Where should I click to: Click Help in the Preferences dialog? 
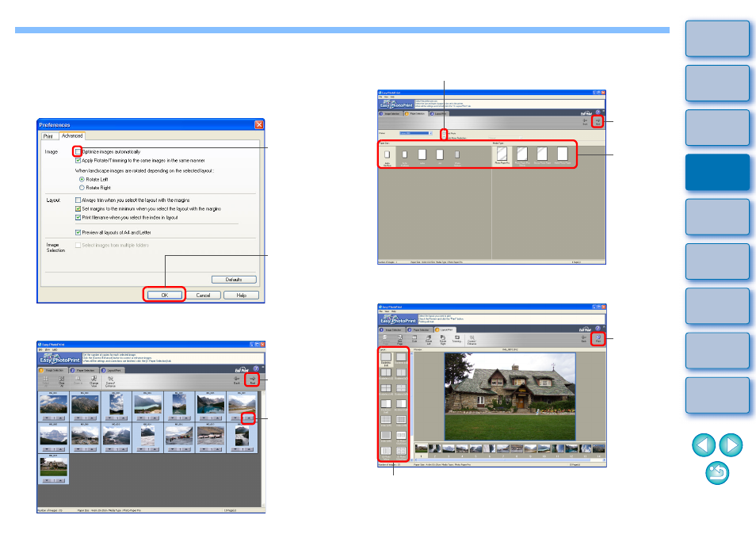coord(241,295)
